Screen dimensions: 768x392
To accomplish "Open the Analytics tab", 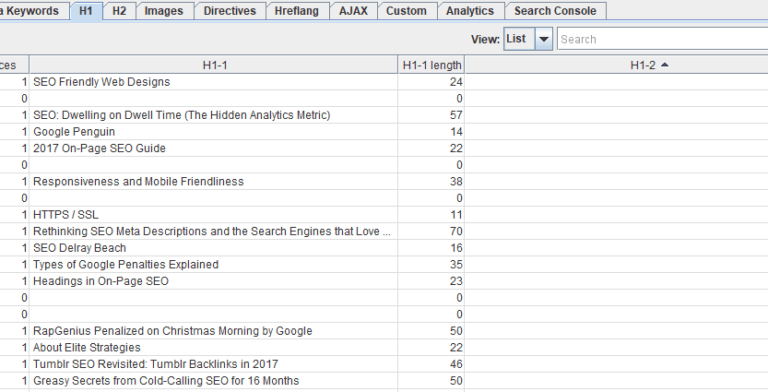I will [470, 11].
